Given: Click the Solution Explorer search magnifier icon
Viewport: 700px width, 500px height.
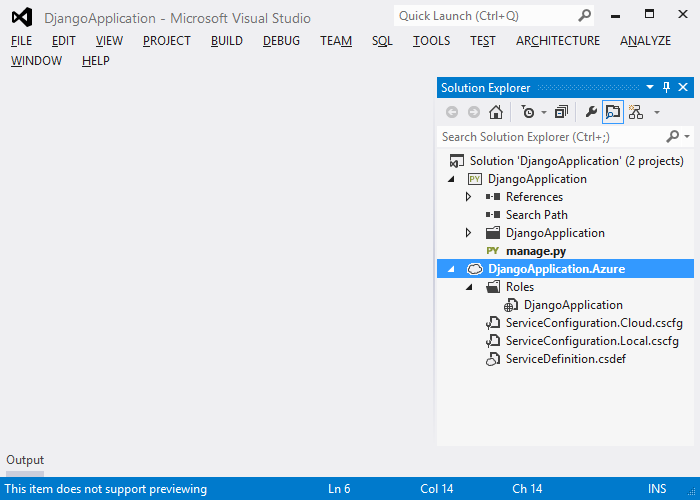Looking at the screenshot, I should coord(672,136).
